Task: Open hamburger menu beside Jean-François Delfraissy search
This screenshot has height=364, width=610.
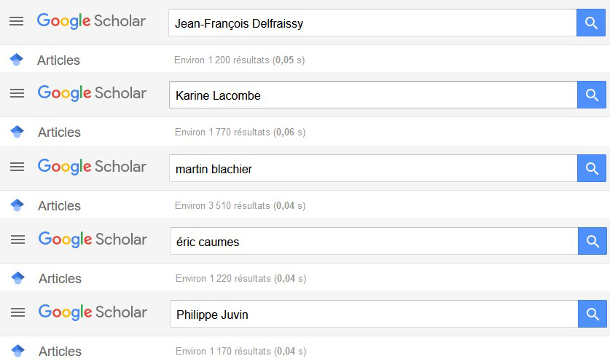Action: 16,21
